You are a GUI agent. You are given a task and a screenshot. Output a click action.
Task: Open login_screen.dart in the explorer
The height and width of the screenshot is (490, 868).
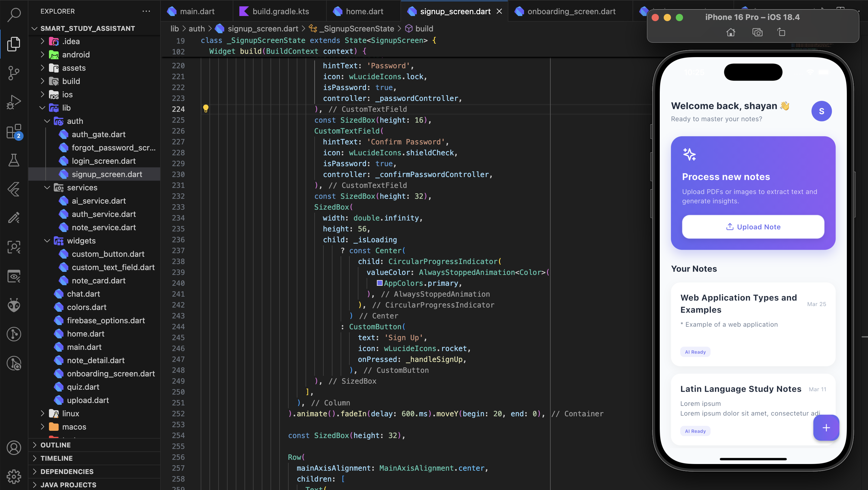[x=103, y=161]
